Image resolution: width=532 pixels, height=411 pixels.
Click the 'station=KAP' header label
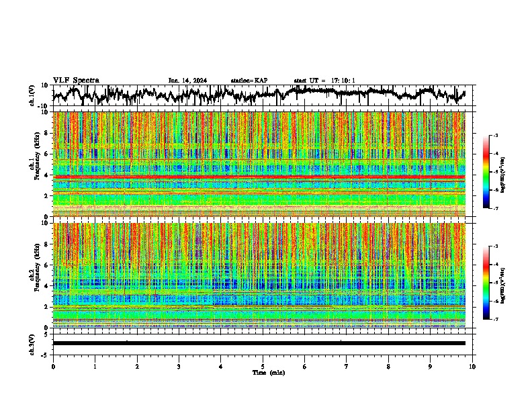pyautogui.click(x=249, y=81)
